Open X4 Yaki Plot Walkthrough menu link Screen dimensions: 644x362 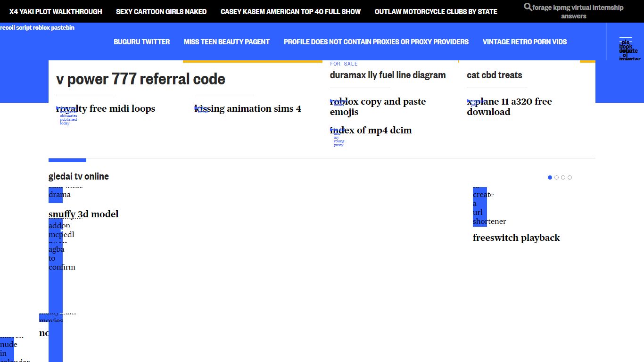pos(56,11)
